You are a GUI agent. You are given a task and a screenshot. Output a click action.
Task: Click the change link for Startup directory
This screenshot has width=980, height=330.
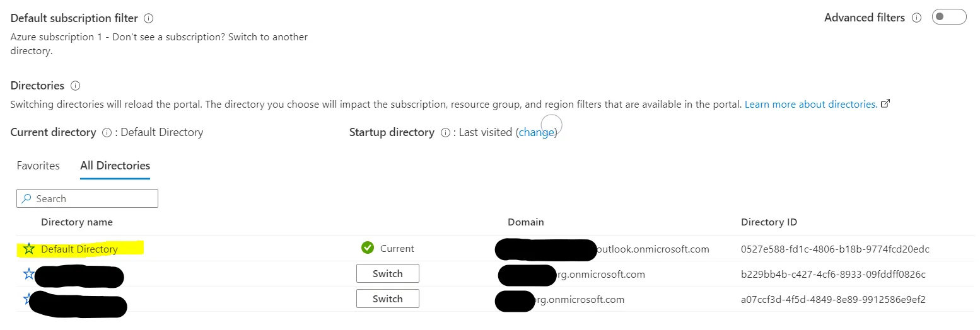pos(536,133)
